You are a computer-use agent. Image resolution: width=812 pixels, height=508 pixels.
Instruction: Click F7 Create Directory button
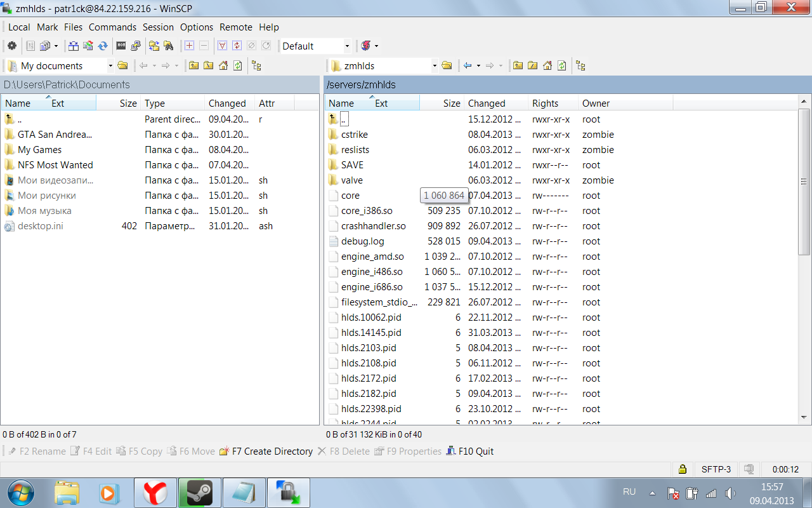pos(266,451)
